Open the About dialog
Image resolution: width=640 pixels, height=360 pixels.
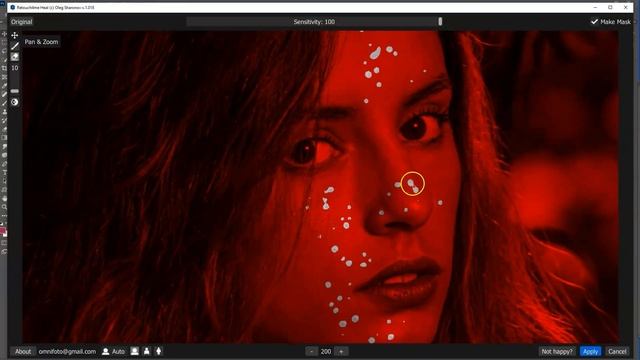click(23, 351)
